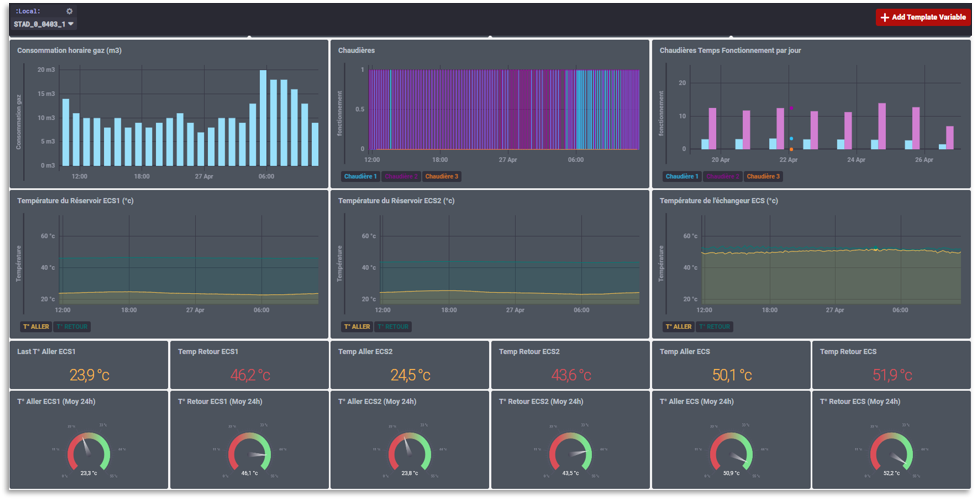Click the 'T° Retour ECS2 (Moy 24h)' title
Image resolution: width=975 pixels, height=499 pixels.
click(541, 402)
